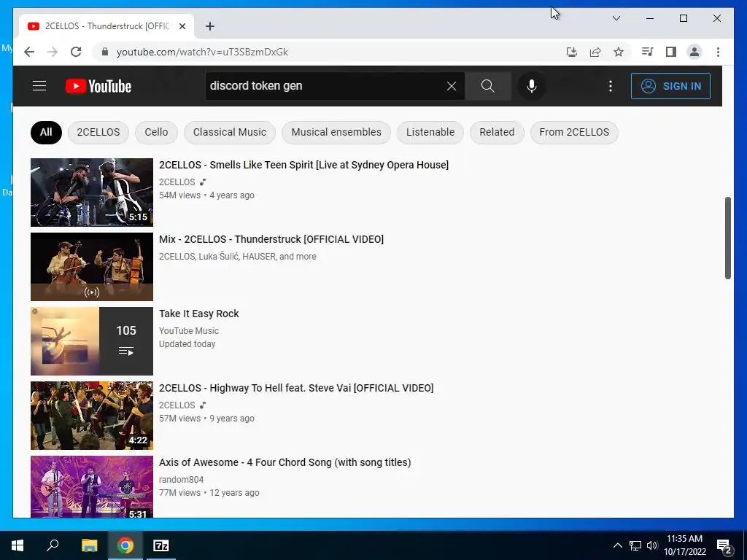Click title Highway To Hell feat. Steve Vai
This screenshot has width=747, height=560.
[296, 388]
